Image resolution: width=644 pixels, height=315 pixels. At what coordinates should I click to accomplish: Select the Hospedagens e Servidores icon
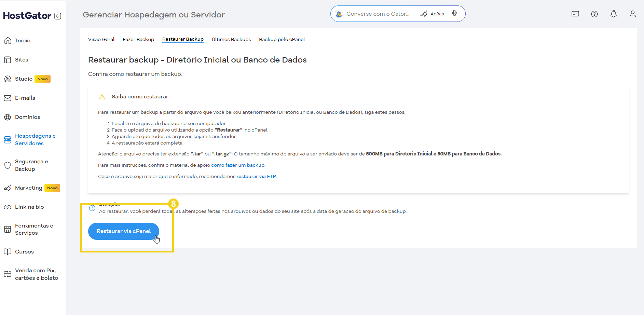point(8,140)
